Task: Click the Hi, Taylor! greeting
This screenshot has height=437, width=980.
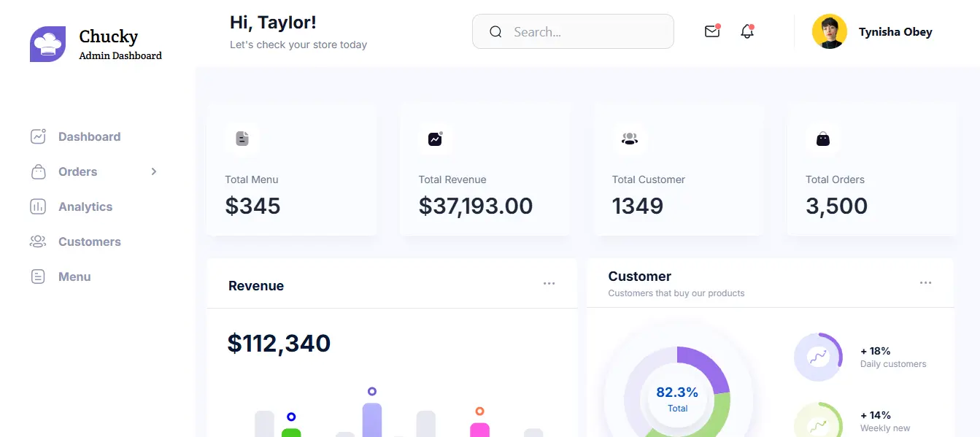Action: 273,23
